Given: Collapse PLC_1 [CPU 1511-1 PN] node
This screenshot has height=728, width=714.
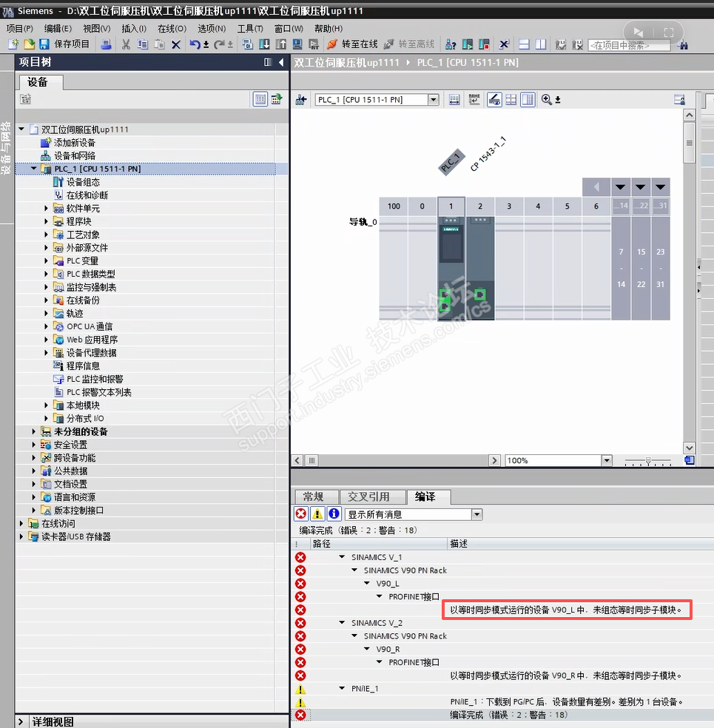Looking at the screenshot, I should [x=34, y=169].
